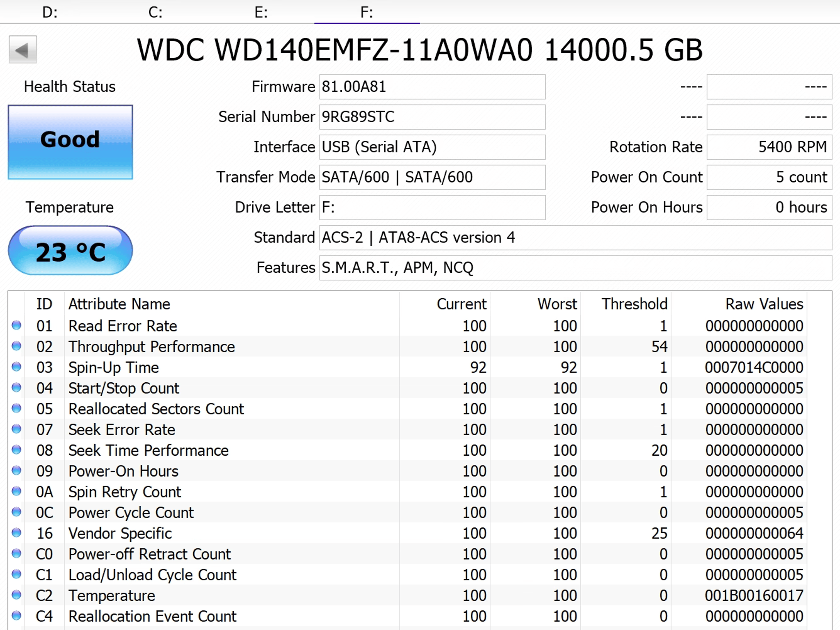840x630 pixels.
Task: Select the Throughput Performance attribute name
Action: click(152, 347)
